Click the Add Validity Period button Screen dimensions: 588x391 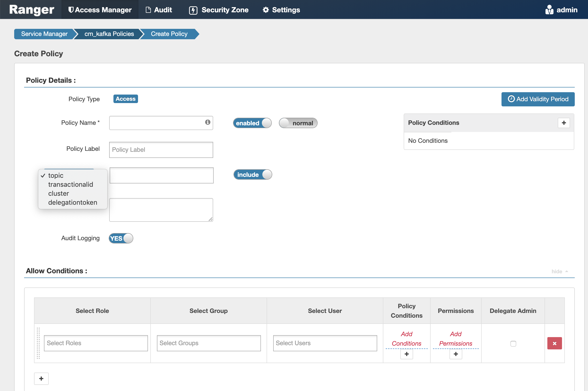pos(538,99)
